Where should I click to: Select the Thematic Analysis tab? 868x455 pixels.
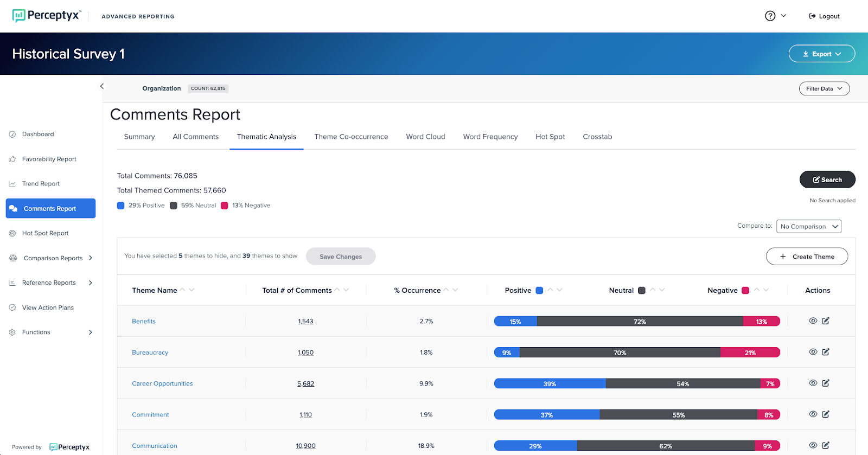coord(266,137)
